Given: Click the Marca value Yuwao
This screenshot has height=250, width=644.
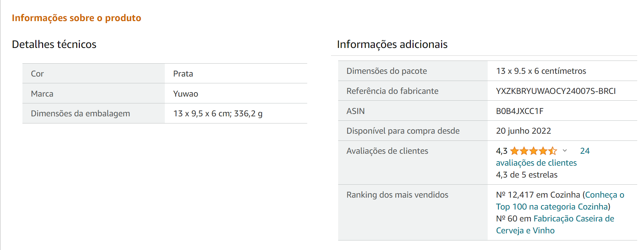Looking at the screenshot, I should point(186,94).
